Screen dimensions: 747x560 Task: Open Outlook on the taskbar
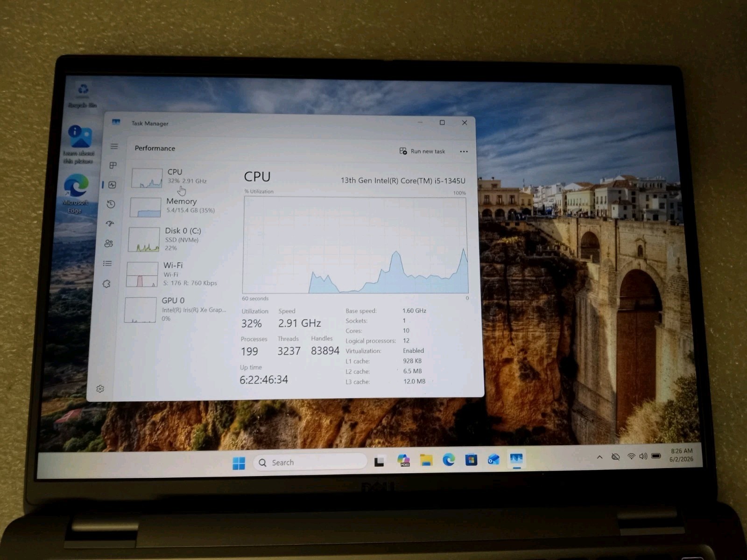coord(493,460)
